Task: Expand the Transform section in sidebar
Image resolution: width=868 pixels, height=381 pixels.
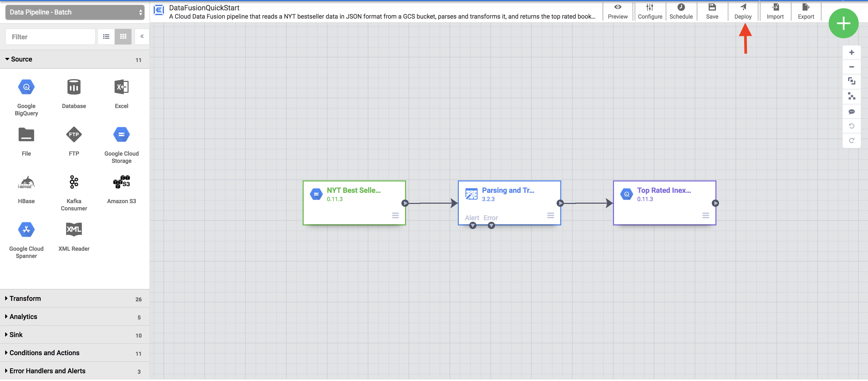Action: click(25, 298)
